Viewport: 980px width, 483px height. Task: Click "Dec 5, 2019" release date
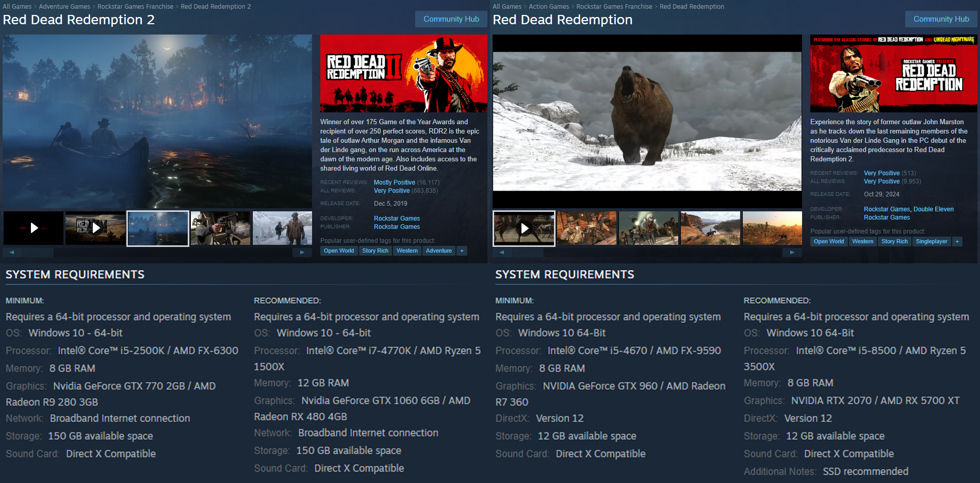point(390,204)
